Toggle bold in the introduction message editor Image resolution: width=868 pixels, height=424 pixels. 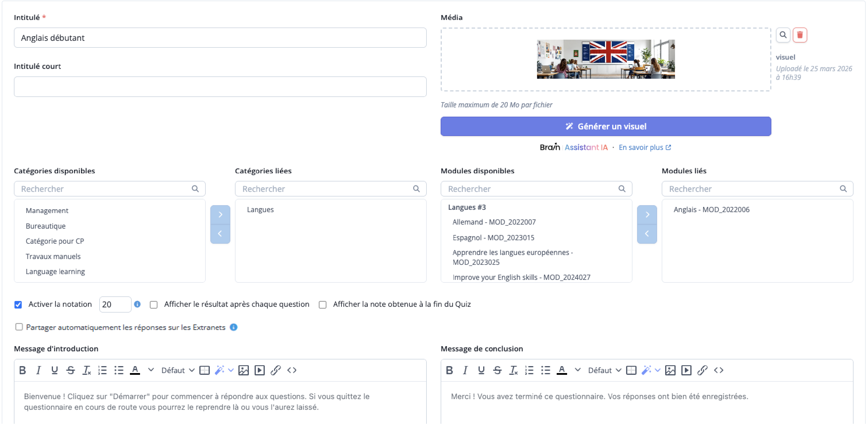tap(23, 370)
